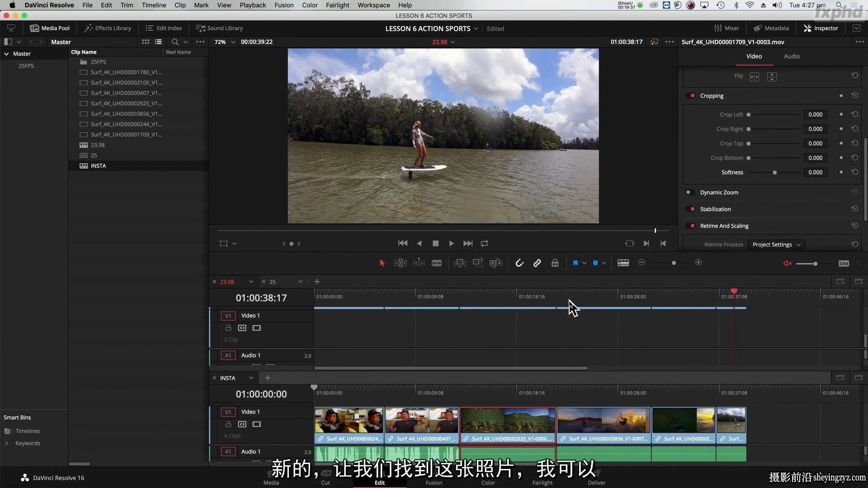Open the 25 timeline tab dropdown
The width and height of the screenshot is (868, 488).
(x=300, y=282)
